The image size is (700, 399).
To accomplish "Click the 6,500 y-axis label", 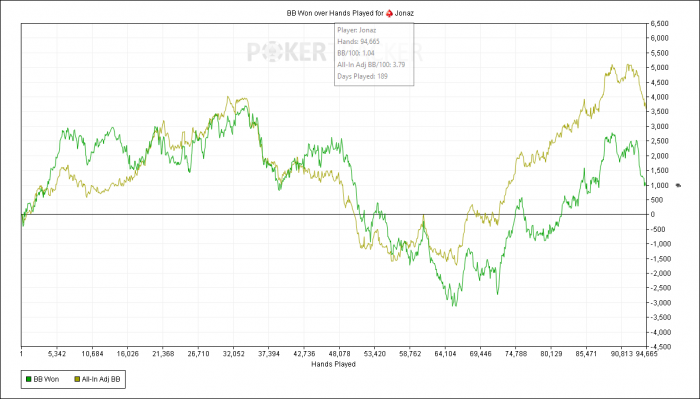I will (x=659, y=24).
